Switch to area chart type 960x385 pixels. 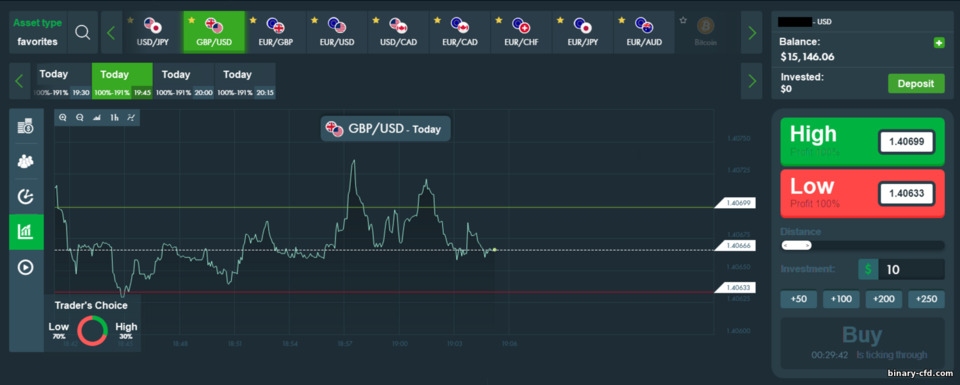click(97, 118)
